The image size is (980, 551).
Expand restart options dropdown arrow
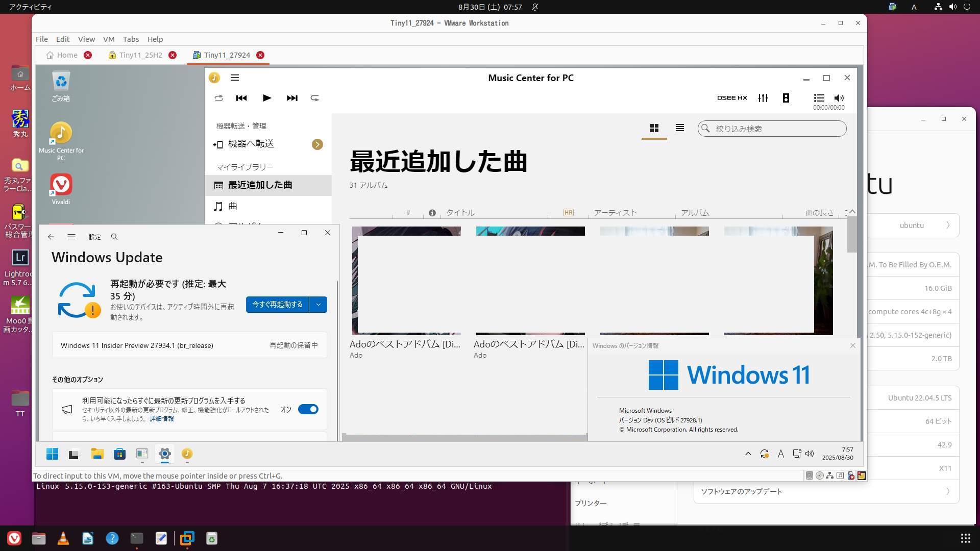pos(318,305)
